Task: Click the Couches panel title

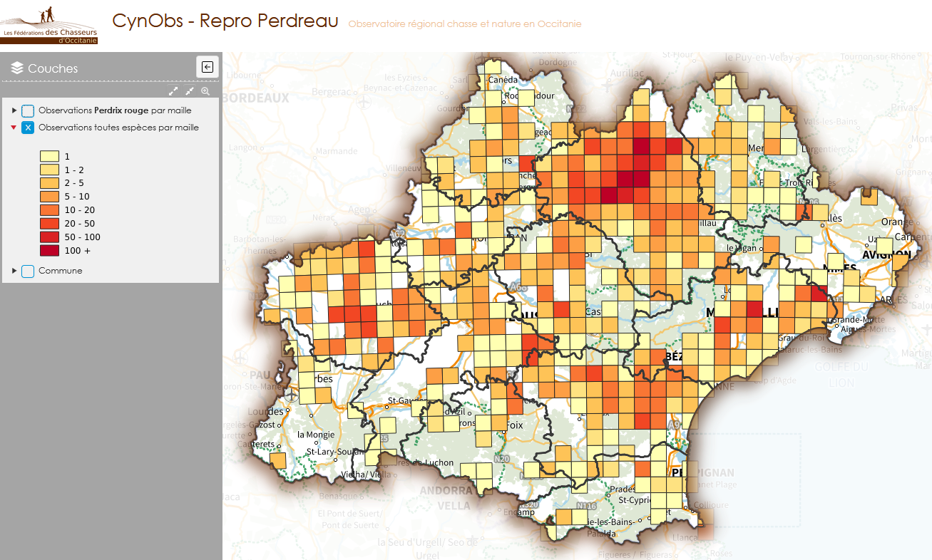Action: coord(53,68)
